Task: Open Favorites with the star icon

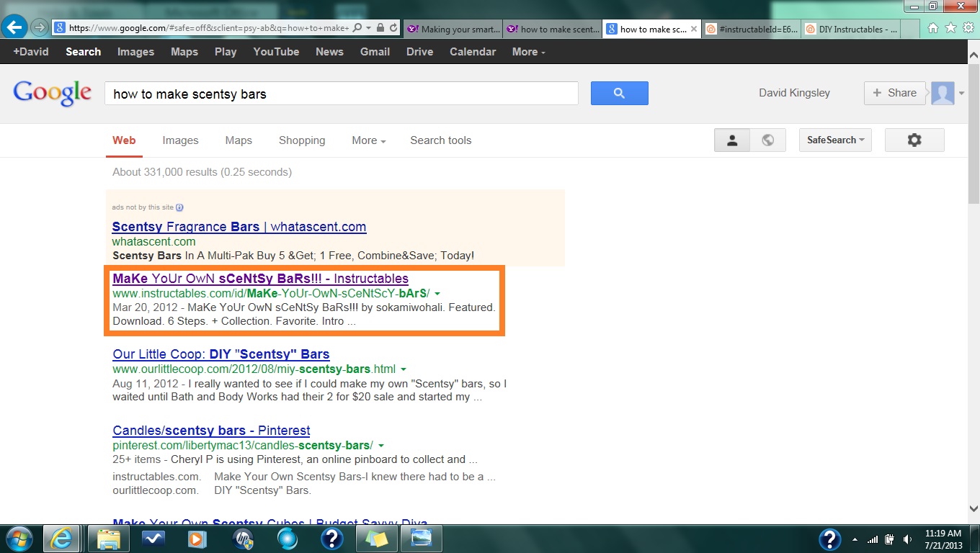Action: [x=950, y=28]
